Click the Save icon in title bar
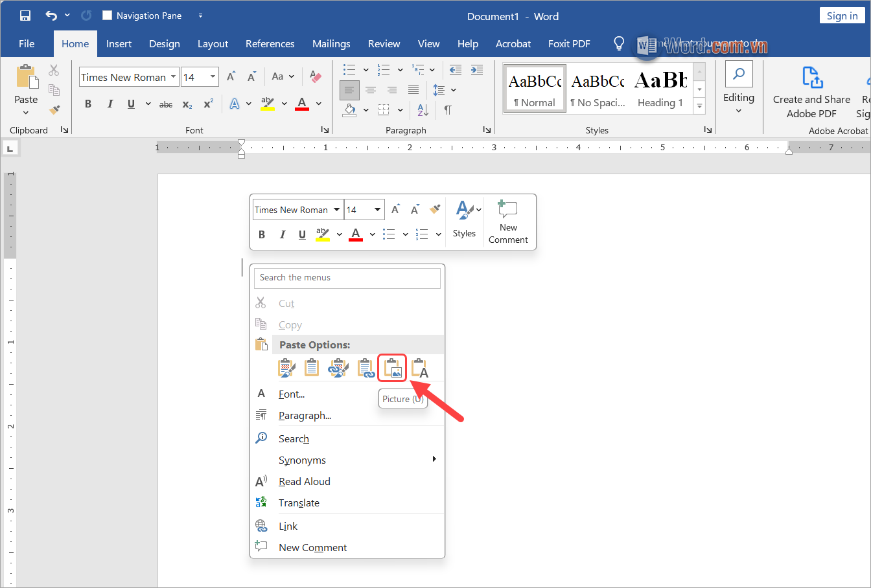 (x=25, y=16)
